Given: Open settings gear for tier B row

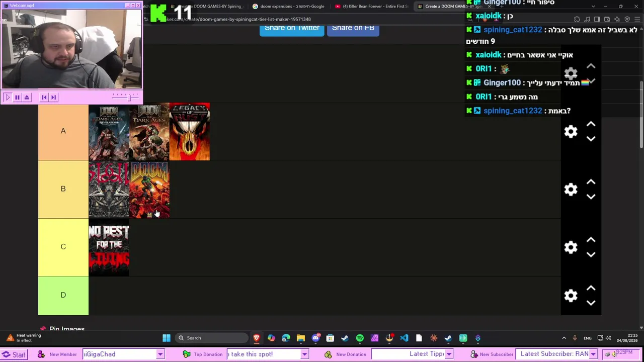Looking at the screenshot, I should [571, 189].
